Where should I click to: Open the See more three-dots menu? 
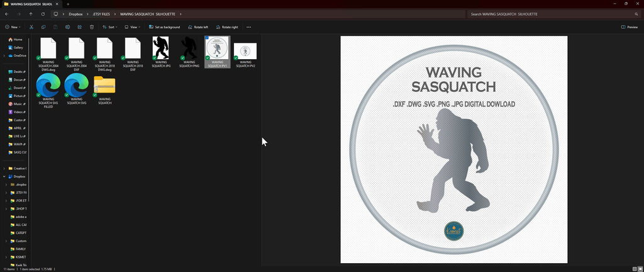point(249,27)
